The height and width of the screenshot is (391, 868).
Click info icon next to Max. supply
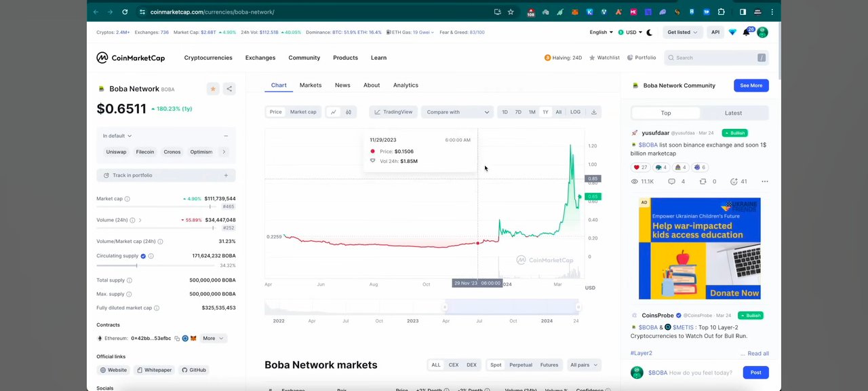[x=129, y=294]
